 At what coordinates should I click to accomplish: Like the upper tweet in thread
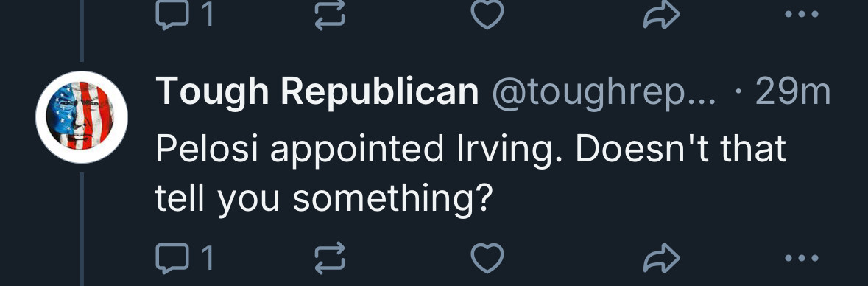point(487,14)
